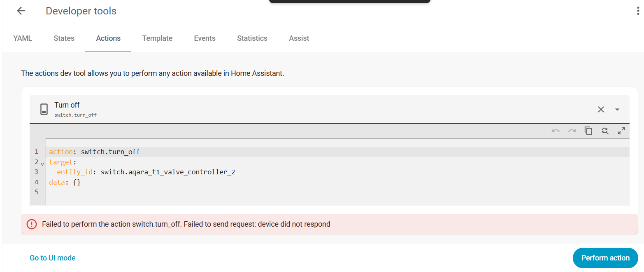The image size is (644, 272).
Task: Go to the Template tab
Action: pyautogui.click(x=157, y=38)
